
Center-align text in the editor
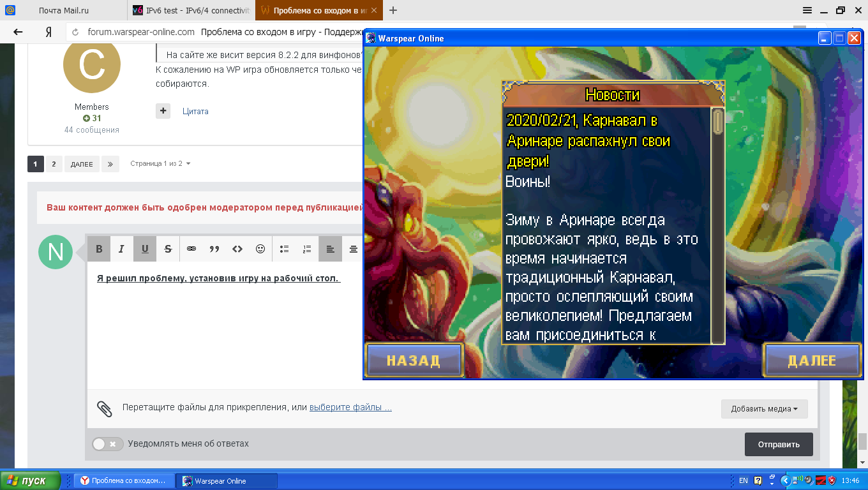[353, 249]
